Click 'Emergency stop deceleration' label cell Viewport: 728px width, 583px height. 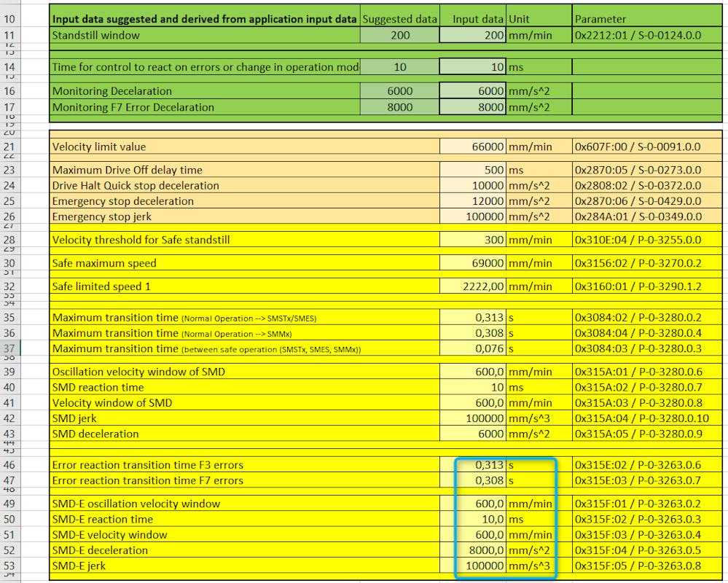pyautogui.click(x=244, y=201)
